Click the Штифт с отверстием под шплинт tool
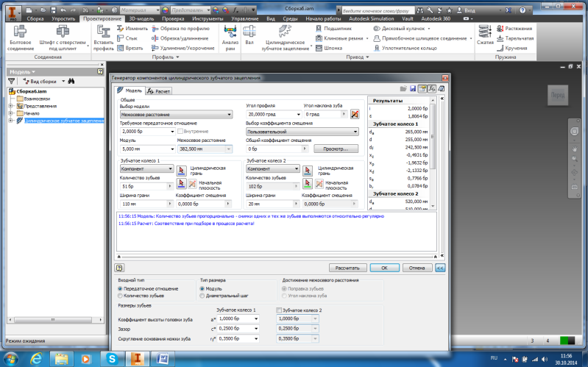The image size is (588, 367). [x=63, y=38]
